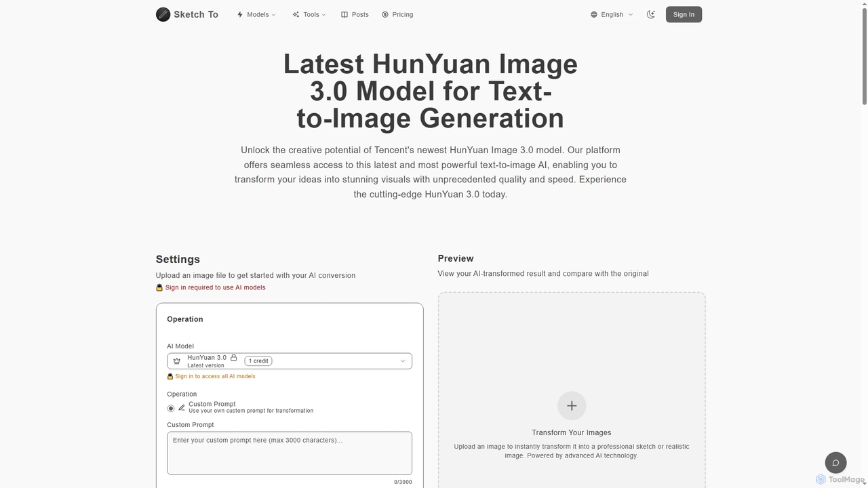Click Sign in to access all AI models
The height and width of the screenshot is (488, 868).
(215, 376)
